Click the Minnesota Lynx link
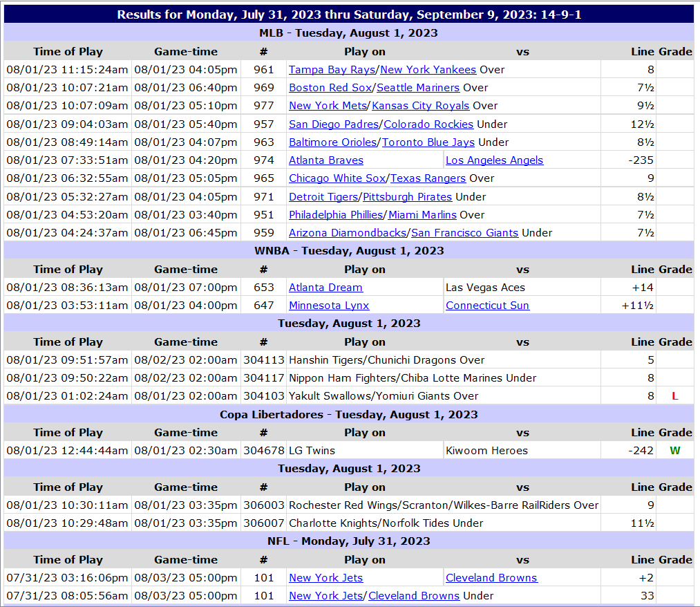Viewport: 700px width, 607px height. pos(329,306)
